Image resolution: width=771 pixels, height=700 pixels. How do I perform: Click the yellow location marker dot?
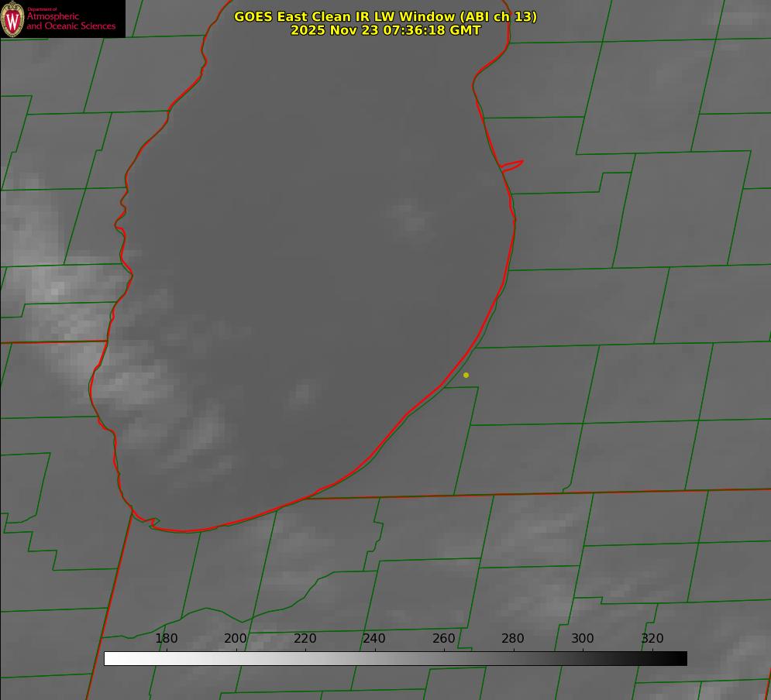tap(466, 375)
